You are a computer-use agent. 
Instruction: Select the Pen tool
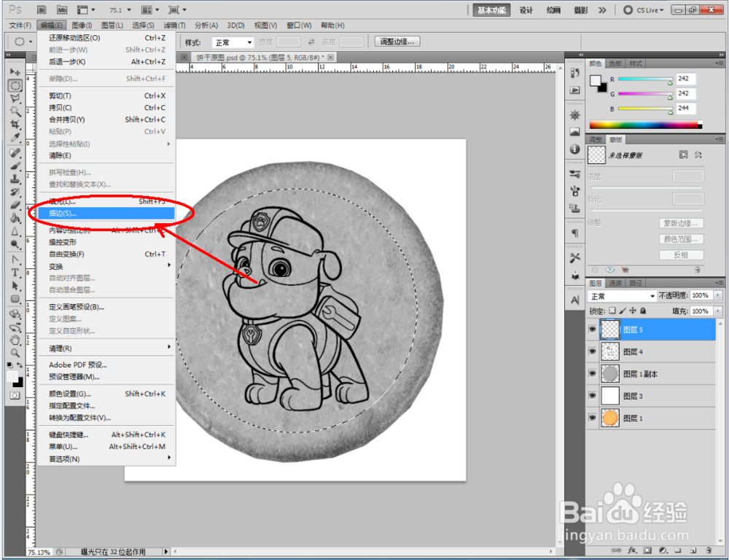coord(15,259)
